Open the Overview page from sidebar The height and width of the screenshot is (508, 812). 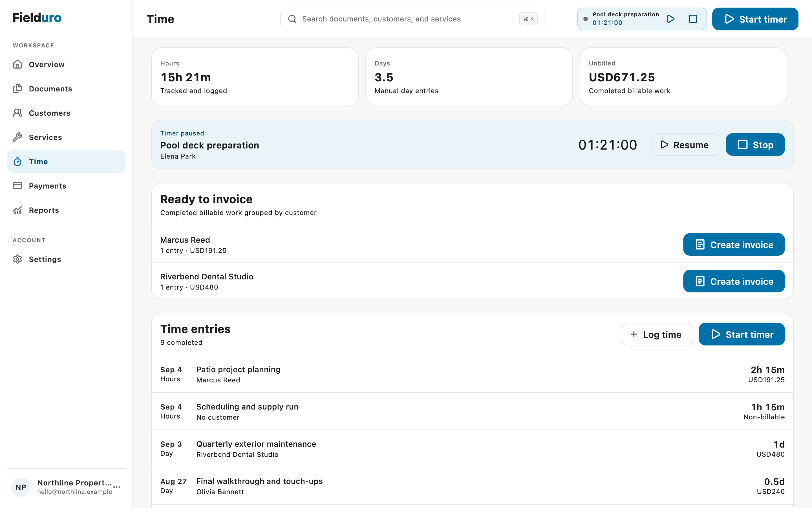(66, 65)
